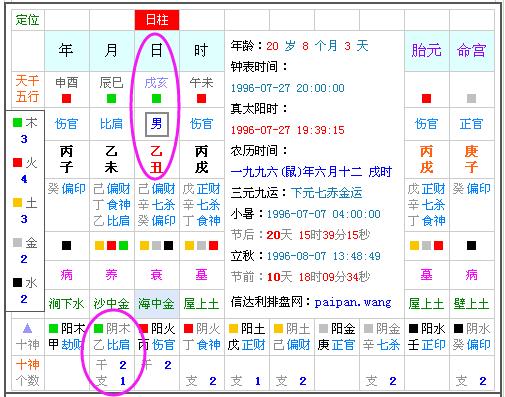
Task: Click 正官 in the 命宫 column
Action: click(x=471, y=124)
